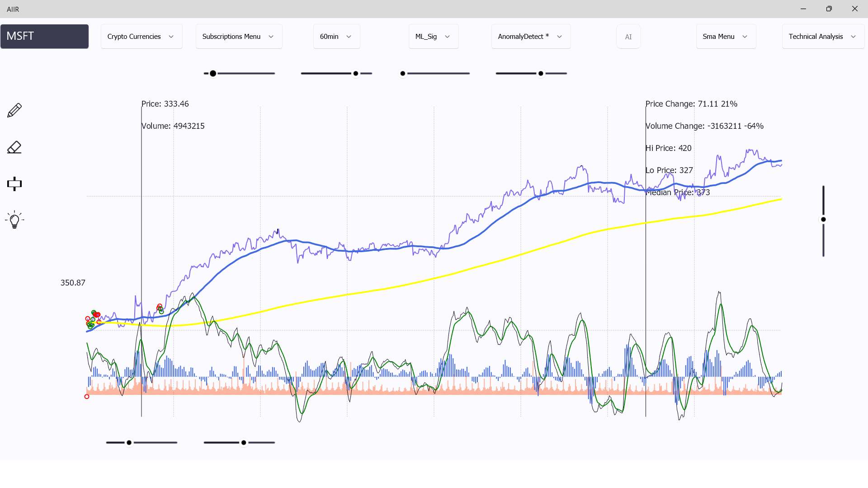This screenshot has width=868, height=488.
Task: Click the lightbulb ideas icon
Action: [14, 220]
